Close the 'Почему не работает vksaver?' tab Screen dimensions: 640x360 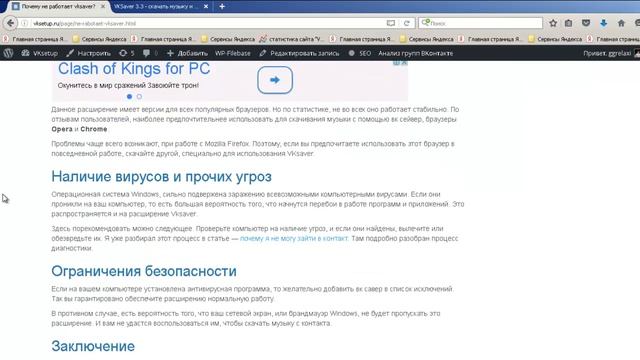[103, 7]
